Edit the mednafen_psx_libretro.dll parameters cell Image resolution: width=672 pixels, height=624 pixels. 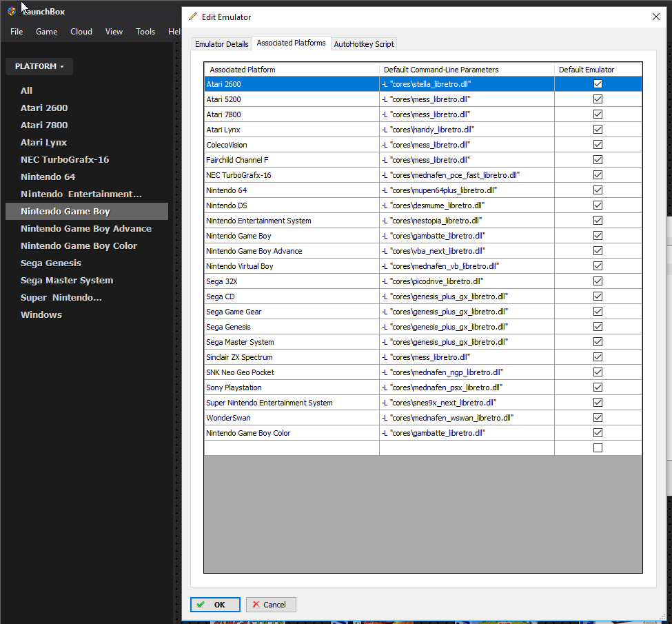(467, 388)
